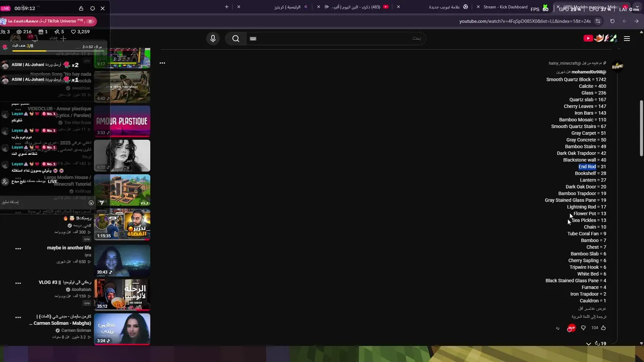Open the 6:22 black-and-white portrait thumbnail
Viewport: 644px width, 362px height.
[x=122, y=156]
